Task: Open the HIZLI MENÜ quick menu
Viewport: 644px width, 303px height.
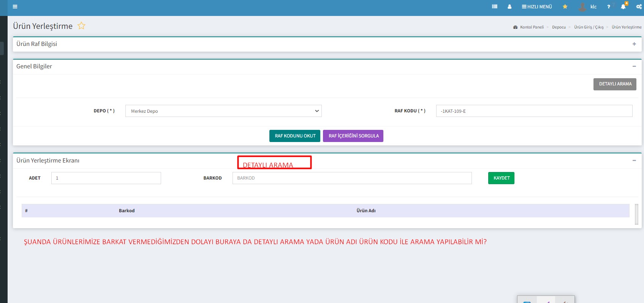Action: coord(537,6)
